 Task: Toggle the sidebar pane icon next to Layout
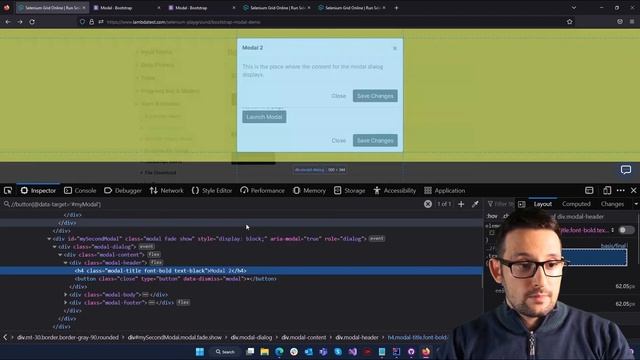(522, 204)
